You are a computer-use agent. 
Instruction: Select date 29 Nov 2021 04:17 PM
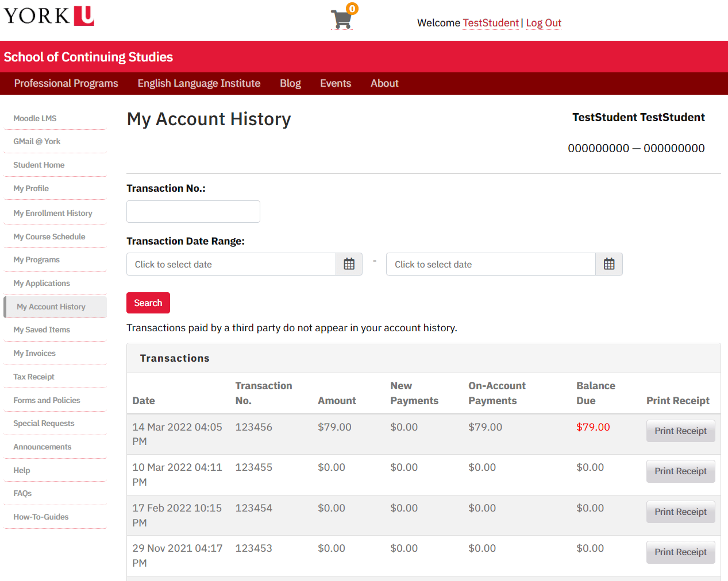[177, 556]
